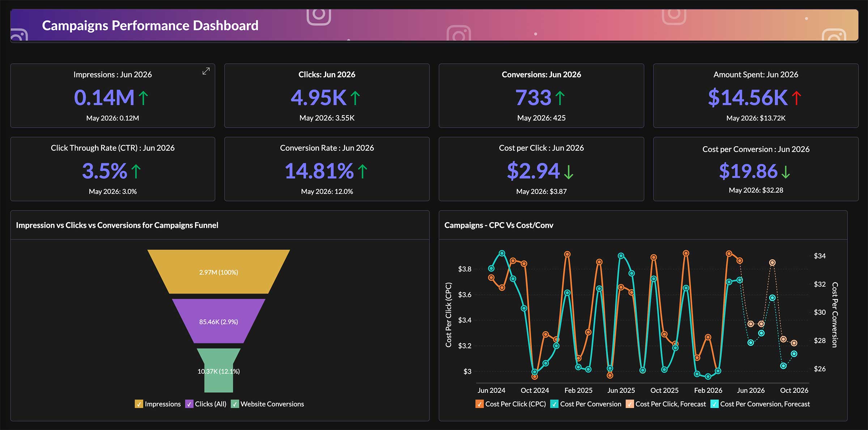Click the $19.86 cost per conversion value
This screenshot has width=868, height=430.
click(x=748, y=171)
